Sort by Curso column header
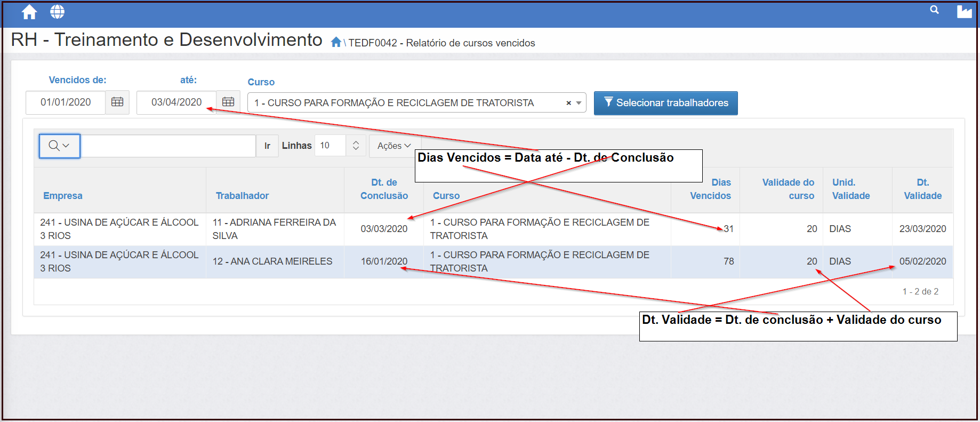Screen dimensions: 980x422 tap(446, 196)
